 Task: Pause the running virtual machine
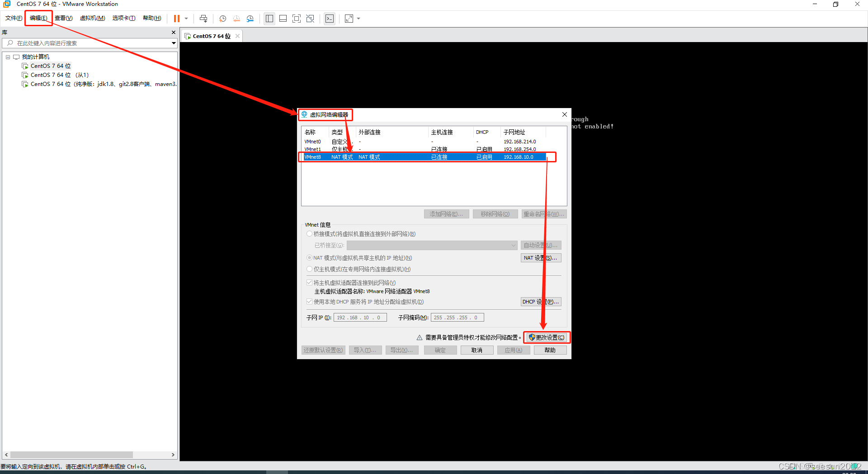177,19
